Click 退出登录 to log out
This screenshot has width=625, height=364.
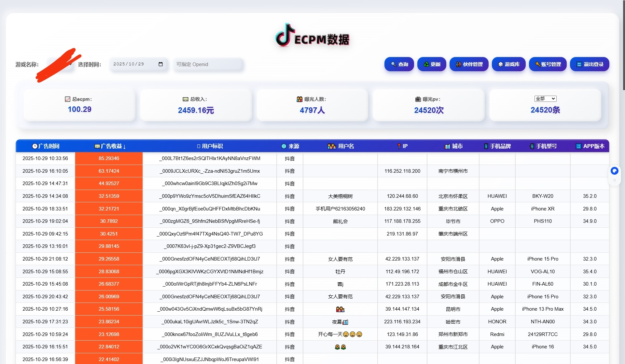[x=589, y=64]
